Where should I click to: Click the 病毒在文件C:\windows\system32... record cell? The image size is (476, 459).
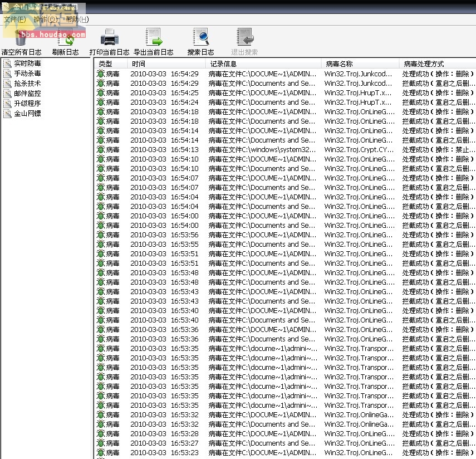pos(262,149)
